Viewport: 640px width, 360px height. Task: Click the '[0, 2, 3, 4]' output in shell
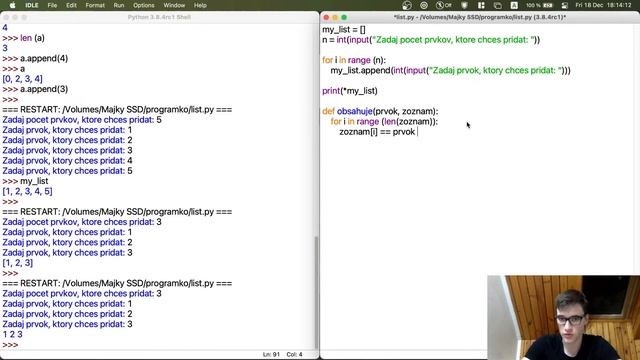(22, 79)
